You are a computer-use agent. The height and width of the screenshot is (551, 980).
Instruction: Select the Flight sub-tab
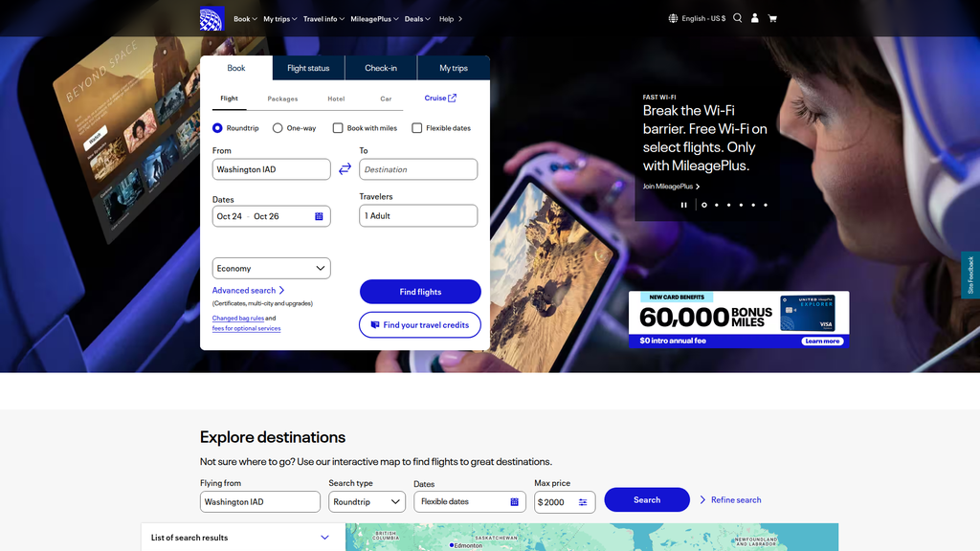(230, 99)
